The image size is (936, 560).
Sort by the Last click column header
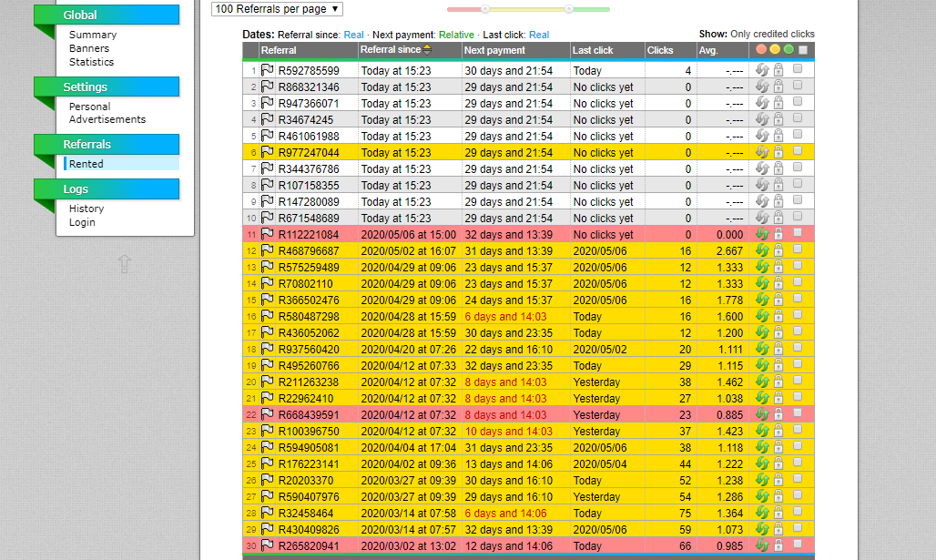592,50
